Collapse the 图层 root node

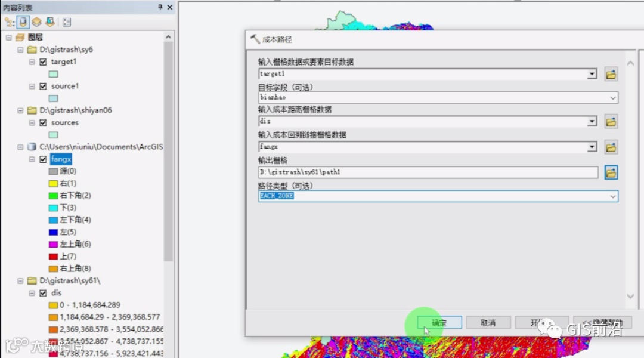(8, 38)
